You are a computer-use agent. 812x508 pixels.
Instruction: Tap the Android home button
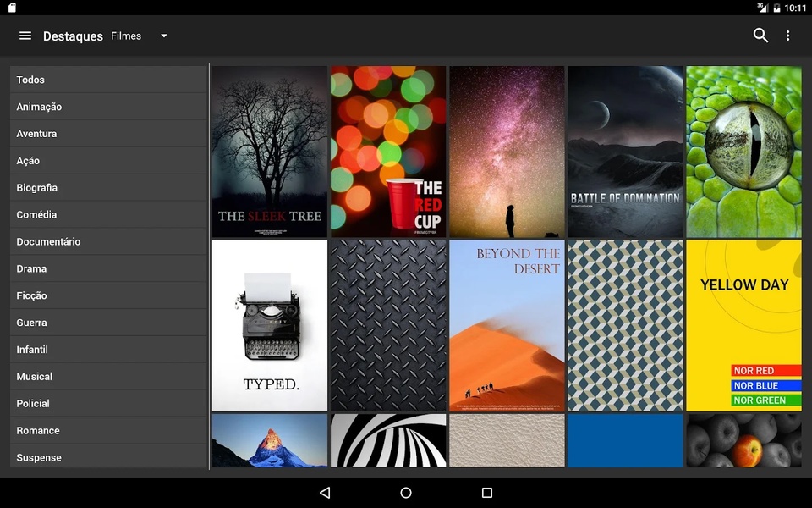click(406, 493)
